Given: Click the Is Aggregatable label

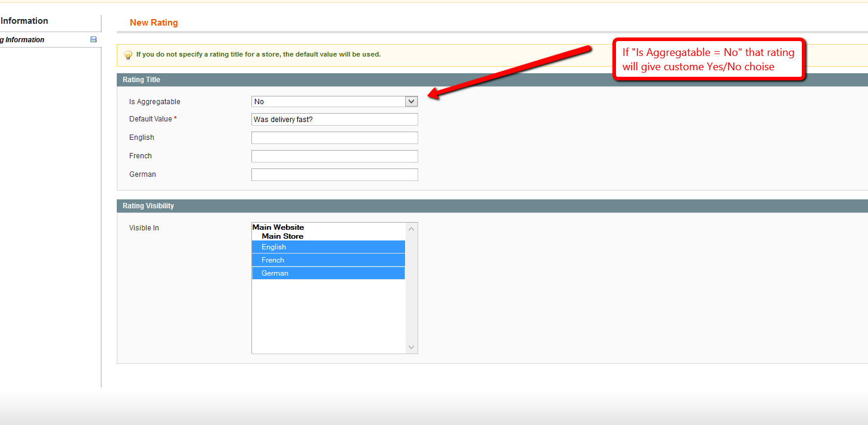Looking at the screenshot, I should (x=155, y=102).
